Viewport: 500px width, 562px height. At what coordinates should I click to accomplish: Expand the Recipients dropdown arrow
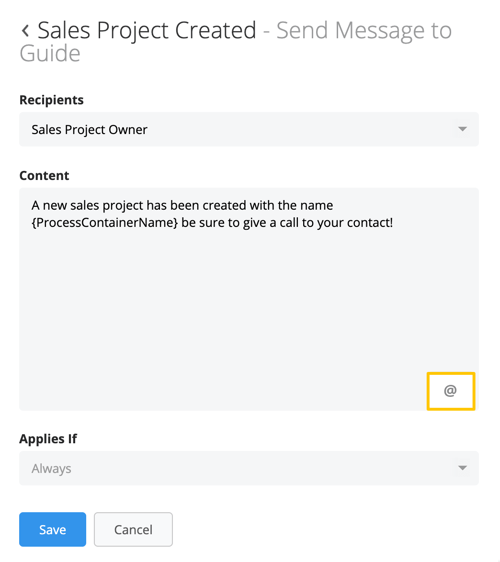tap(462, 129)
